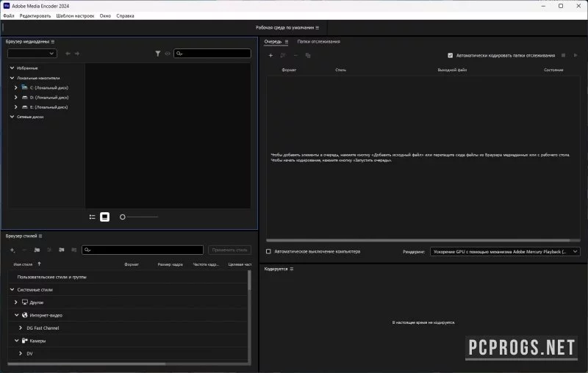Open the Кодируется panel menu icon

click(292, 269)
